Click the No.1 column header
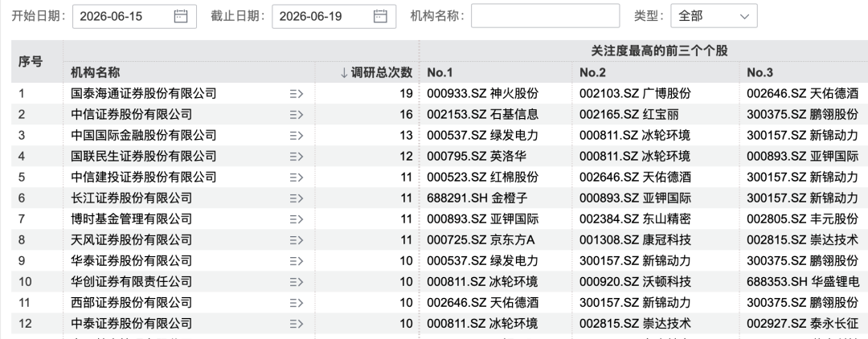Viewport: 868px width, 339px height. coord(440,72)
